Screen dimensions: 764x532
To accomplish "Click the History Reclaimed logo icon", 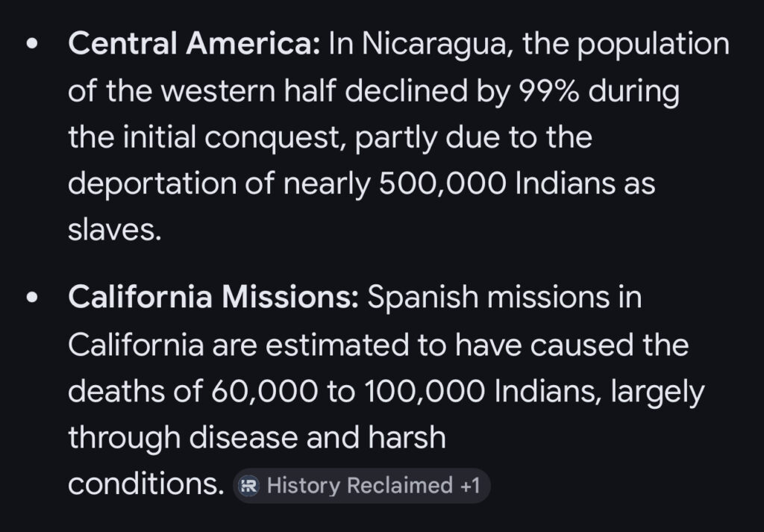I will tap(248, 486).
